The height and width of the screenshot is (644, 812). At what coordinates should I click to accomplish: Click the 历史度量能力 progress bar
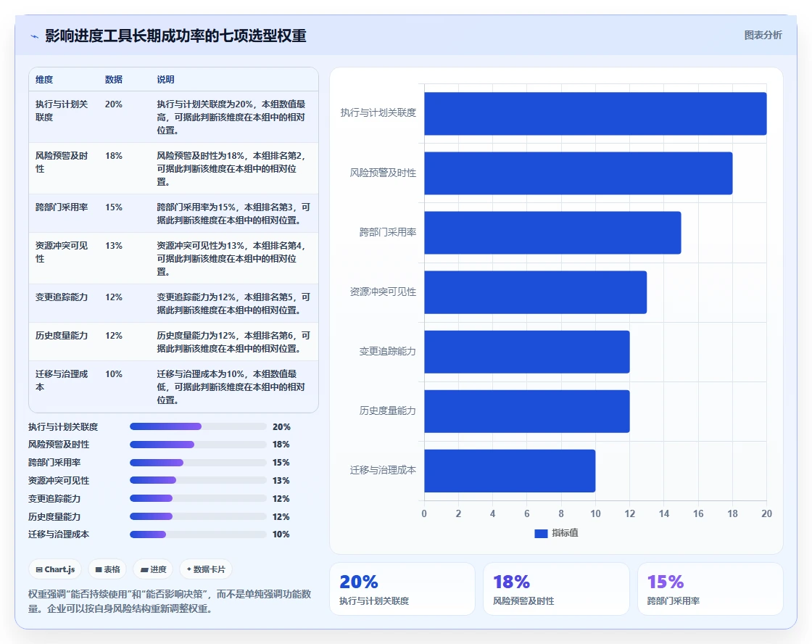(198, 516)
